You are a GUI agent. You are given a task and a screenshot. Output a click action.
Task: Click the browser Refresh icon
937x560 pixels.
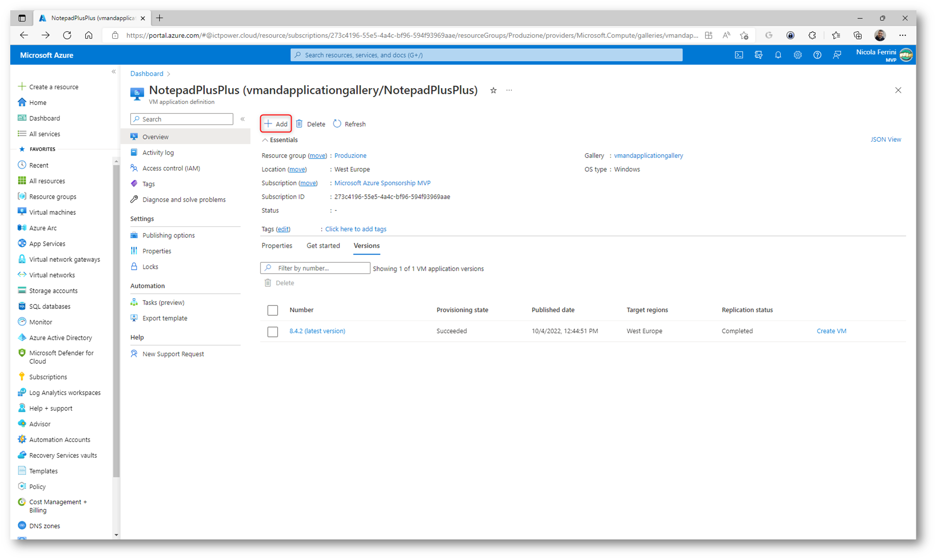(67, 35)
